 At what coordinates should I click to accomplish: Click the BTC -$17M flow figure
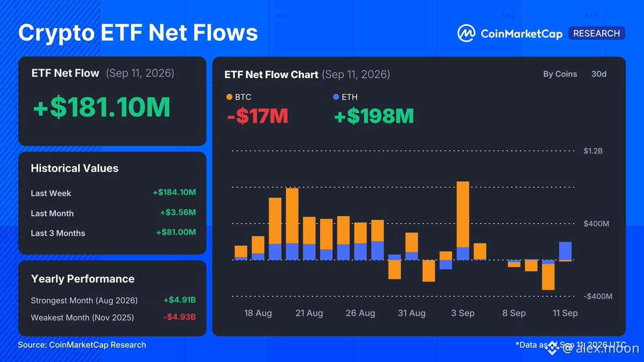point(258,116)
